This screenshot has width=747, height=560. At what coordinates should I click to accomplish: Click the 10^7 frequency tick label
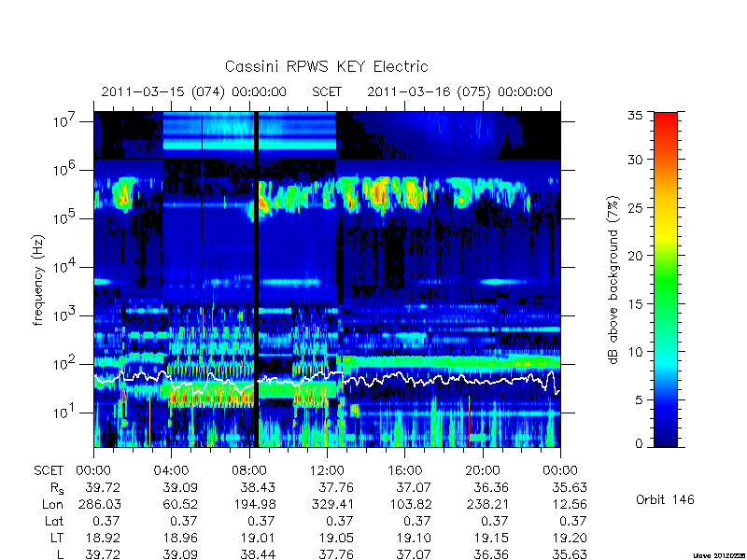[65, 121]
